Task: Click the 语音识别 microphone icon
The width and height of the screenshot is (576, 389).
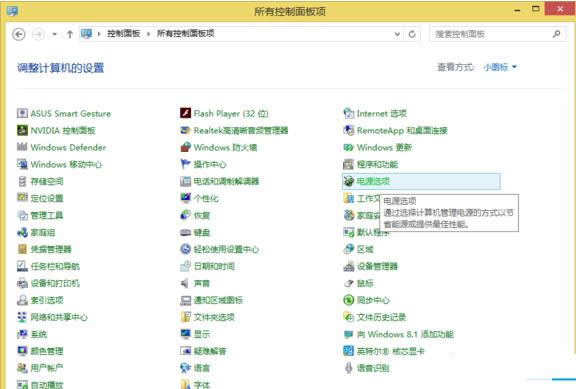Action: (348, 368)
